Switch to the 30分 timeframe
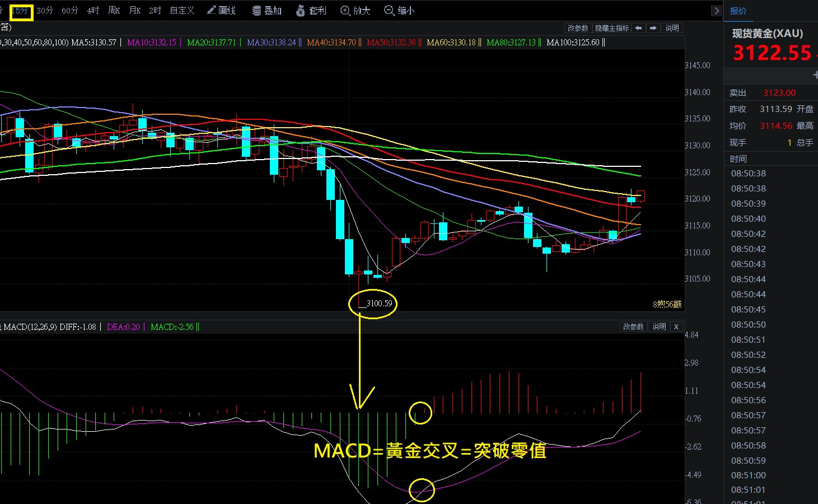818x504 pixels. click(45, 11)
